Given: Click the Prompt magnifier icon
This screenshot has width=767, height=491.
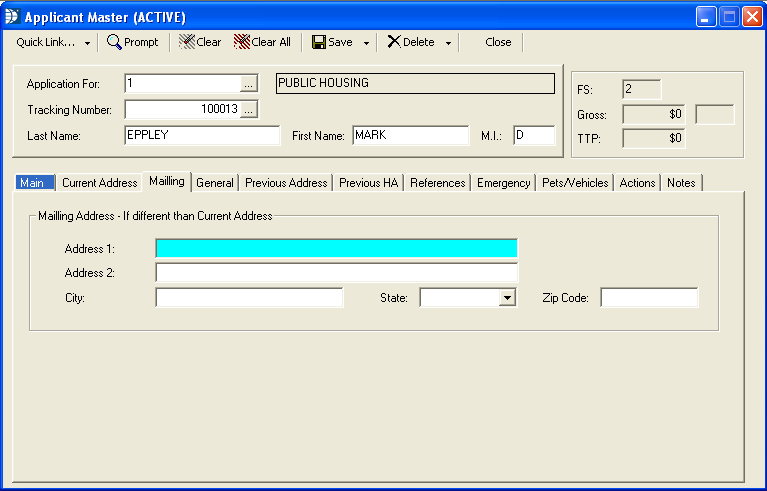Looking at the screenshot, I should (x=115, y=42).
